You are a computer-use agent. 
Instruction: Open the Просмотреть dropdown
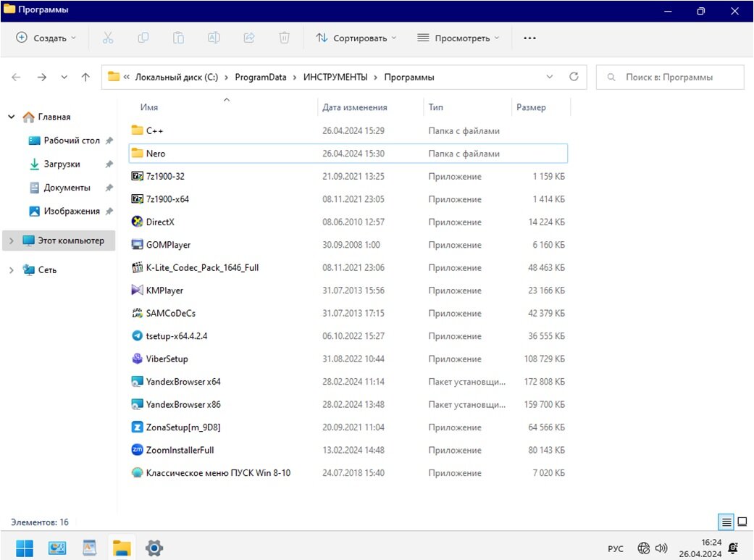click(458, 38)
